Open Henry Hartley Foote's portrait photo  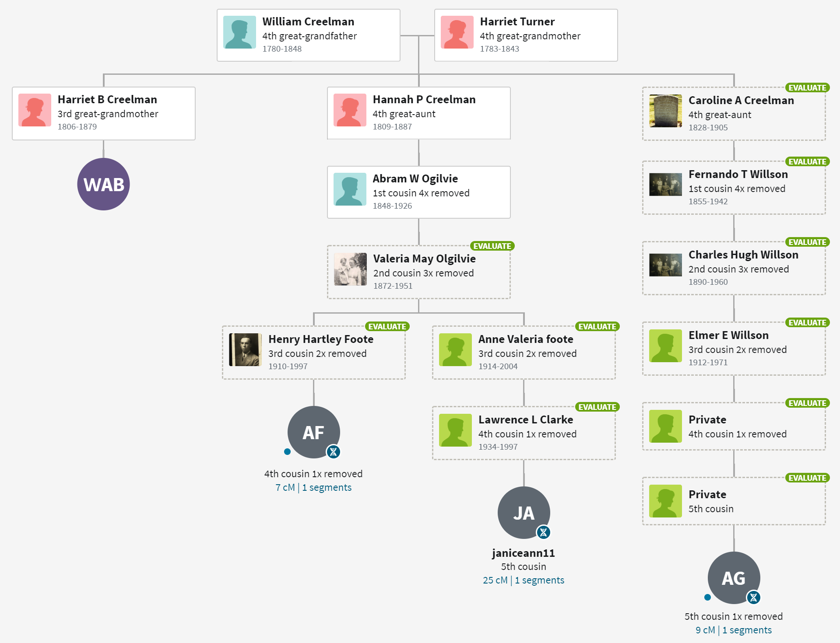point(245,350)
